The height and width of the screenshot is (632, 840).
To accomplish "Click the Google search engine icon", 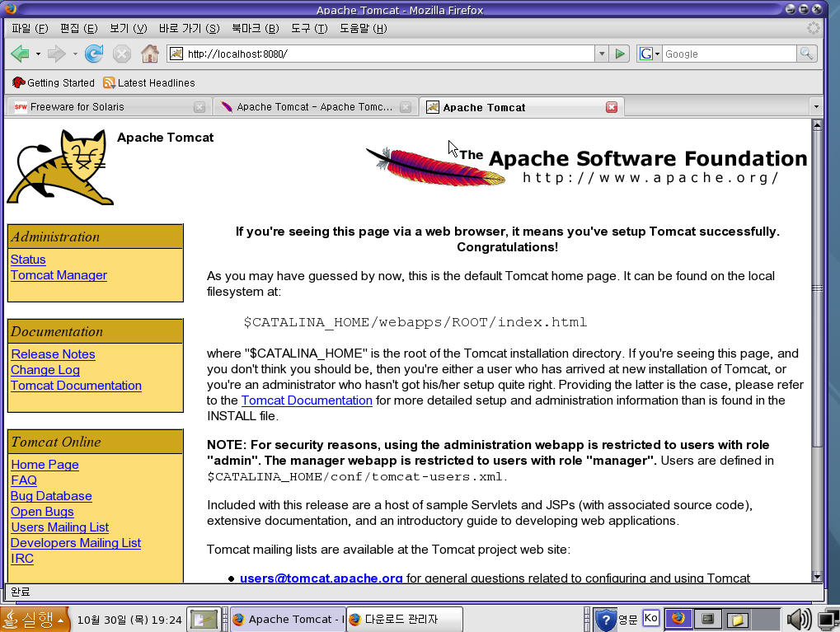I will [646, 54].
